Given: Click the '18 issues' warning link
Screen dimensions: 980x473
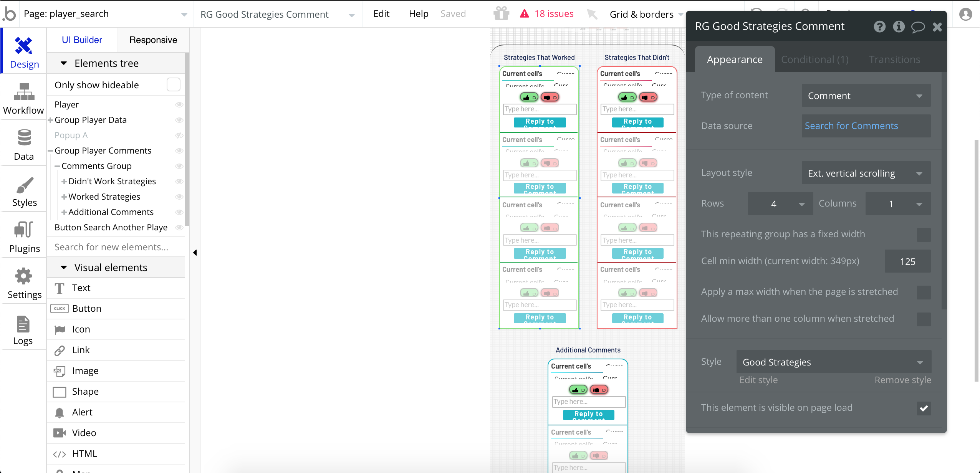Looking at the screenshot, I should click(x=553, y=14).
